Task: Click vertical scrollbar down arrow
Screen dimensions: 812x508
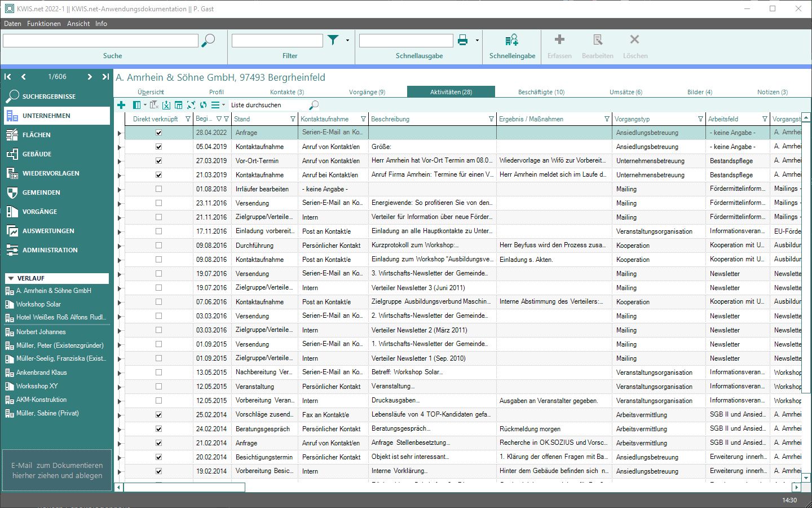Action: pyautogui.click(x=806, y=478)
